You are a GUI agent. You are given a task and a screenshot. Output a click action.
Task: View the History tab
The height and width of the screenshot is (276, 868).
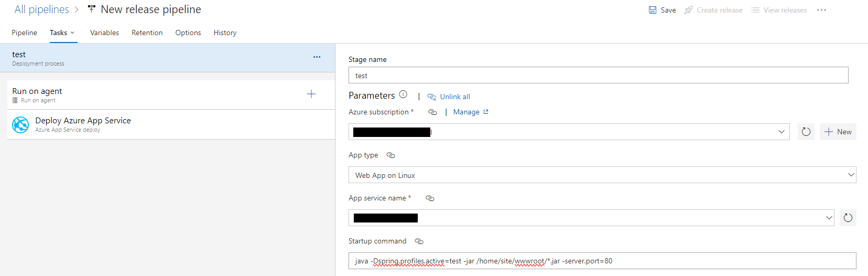(225, 33)
